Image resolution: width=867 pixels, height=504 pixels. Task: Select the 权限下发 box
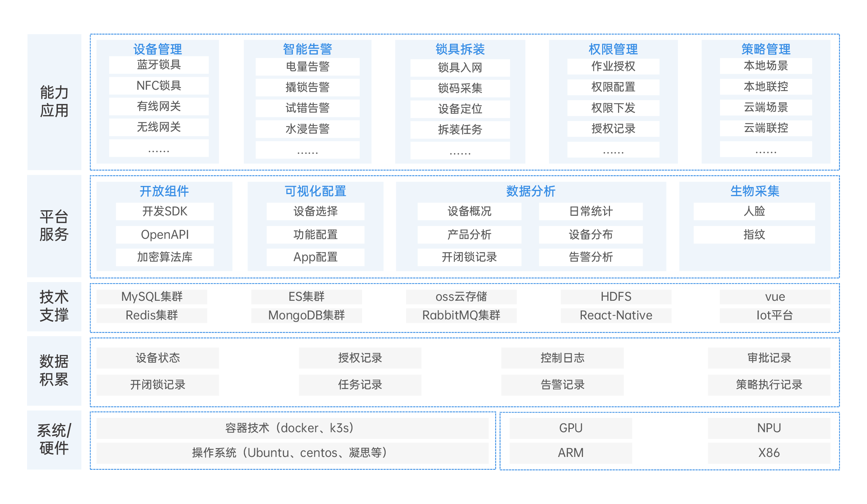pos(613,108)
